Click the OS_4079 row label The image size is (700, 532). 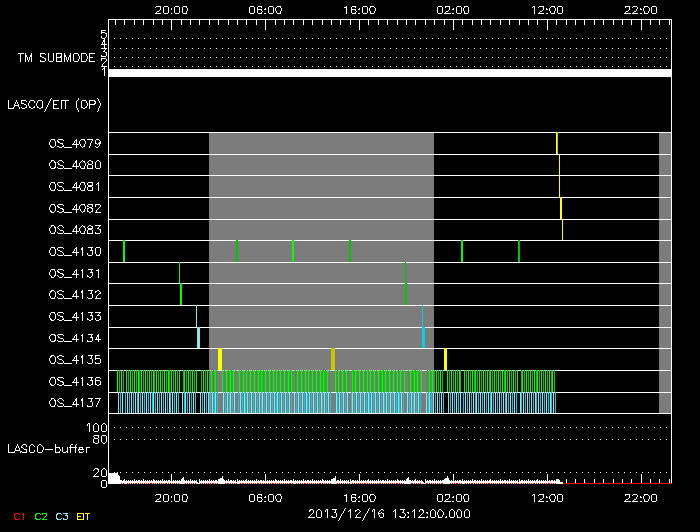coord(75,143)
